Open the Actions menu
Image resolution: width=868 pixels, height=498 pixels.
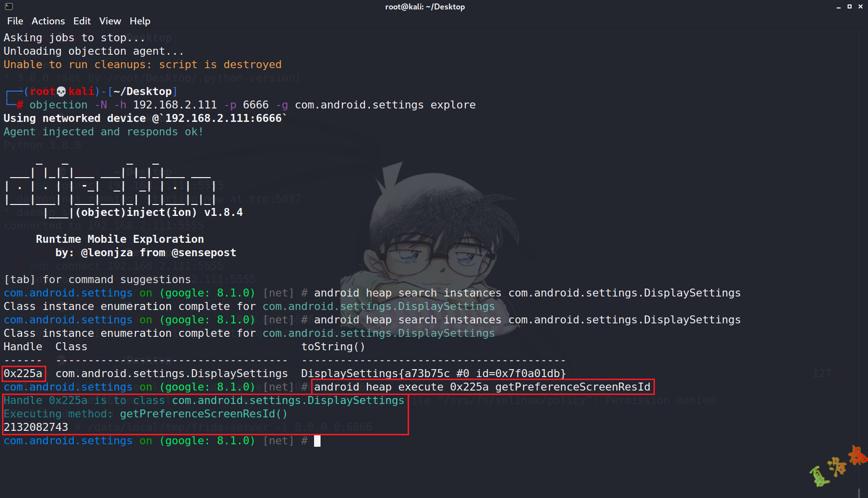48,21
